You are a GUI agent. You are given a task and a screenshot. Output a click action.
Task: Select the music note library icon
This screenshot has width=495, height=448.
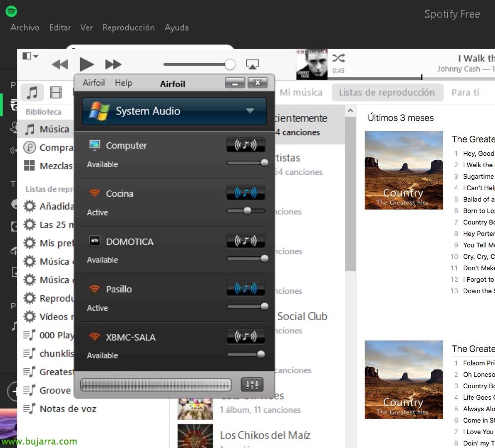click(x=32, y=93)
